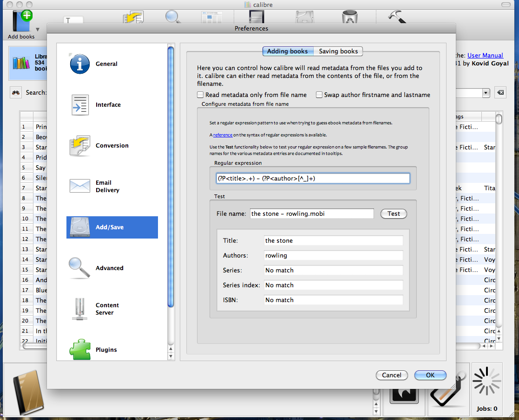The height and width of the screenshot is (420, 519).
Task: Click the Series index result field
Action: point(333,285)
